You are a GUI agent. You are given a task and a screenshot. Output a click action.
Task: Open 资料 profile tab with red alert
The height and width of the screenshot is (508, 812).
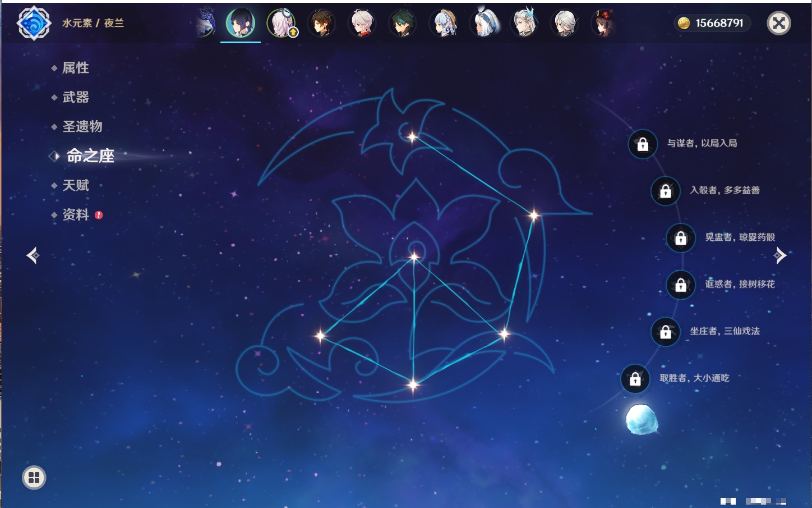[x=75, y=214]
